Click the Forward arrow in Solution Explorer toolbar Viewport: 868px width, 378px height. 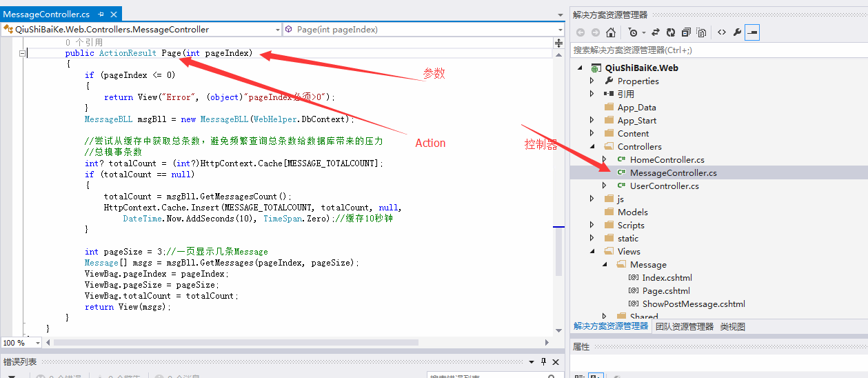[x=595, y=32]
